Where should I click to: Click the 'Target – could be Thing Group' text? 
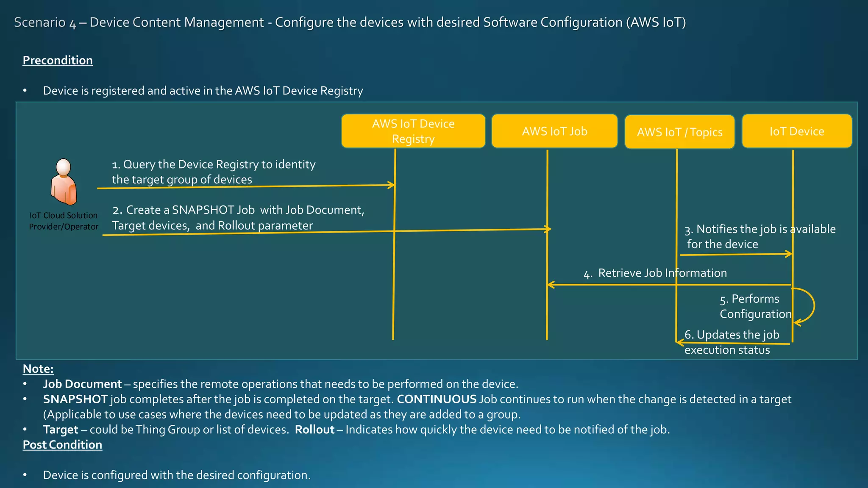(166, 430)
